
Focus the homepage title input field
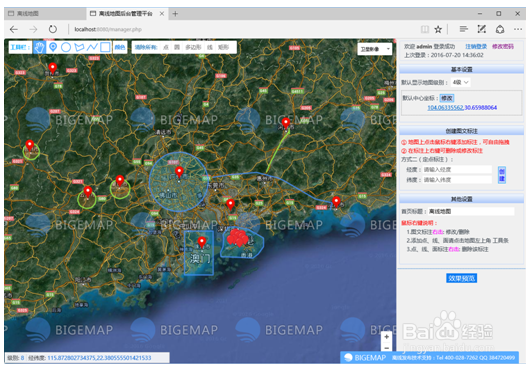471,211
